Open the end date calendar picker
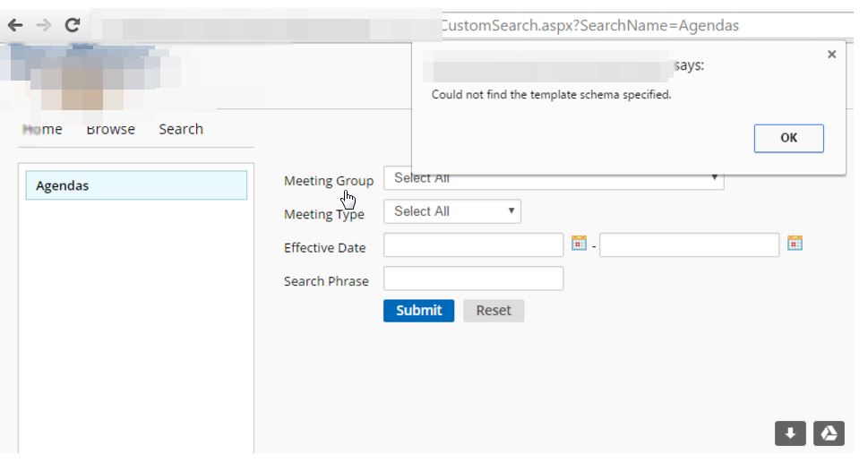 click(795, 244)
